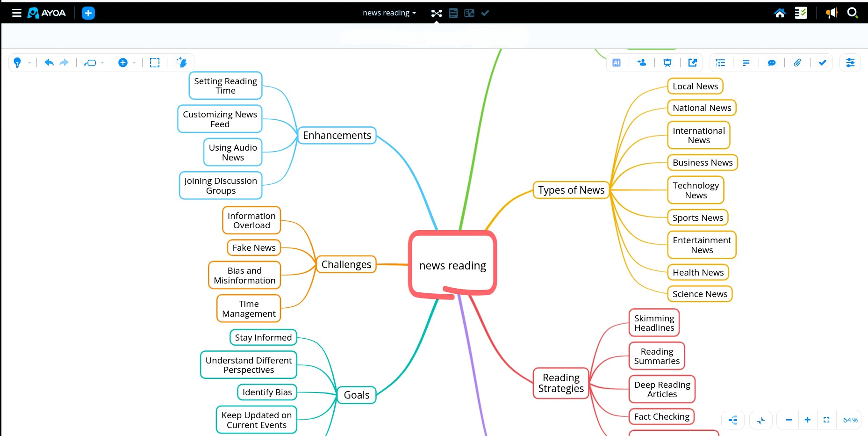Select the Goals branch
The height and width of the screenshot is (436, 868).
pyautogui.click(x=357, y=395)
